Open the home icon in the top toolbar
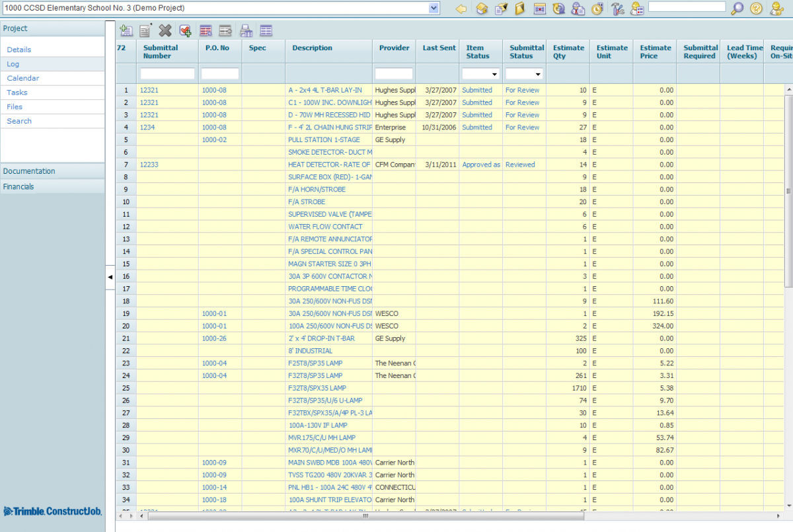 point(481,9)
